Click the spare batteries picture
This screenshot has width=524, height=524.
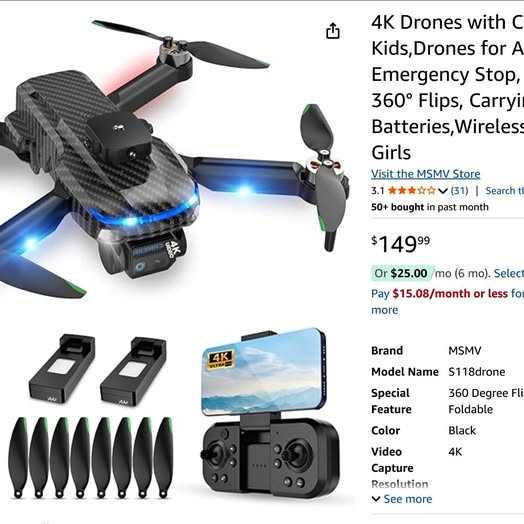[x=97, y=369]
